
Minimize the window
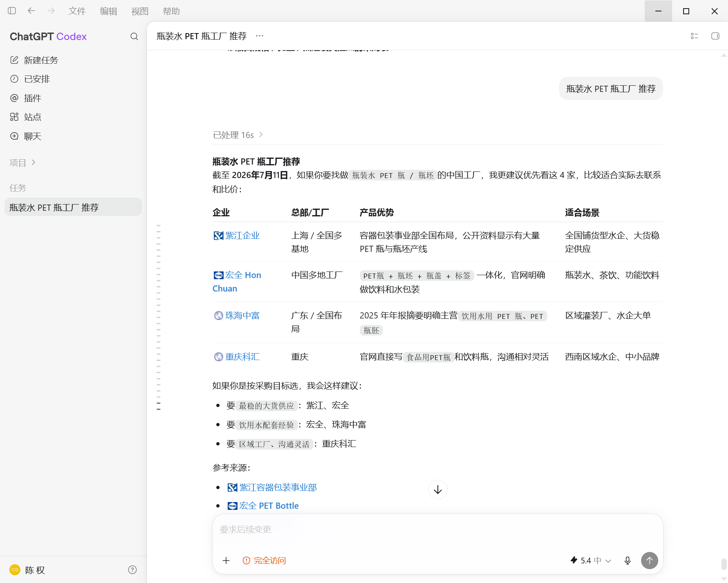pyautogui.click(x=658, y=11)
